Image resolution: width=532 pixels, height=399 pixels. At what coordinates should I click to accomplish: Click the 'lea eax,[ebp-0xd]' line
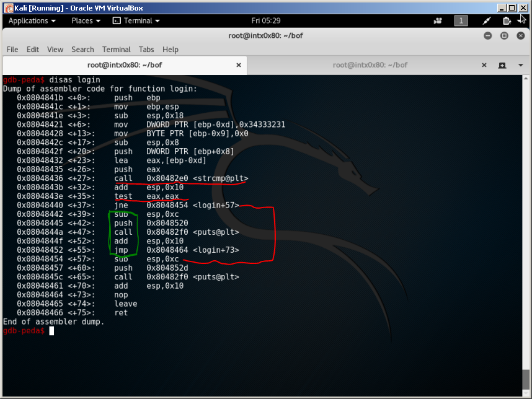112,160
